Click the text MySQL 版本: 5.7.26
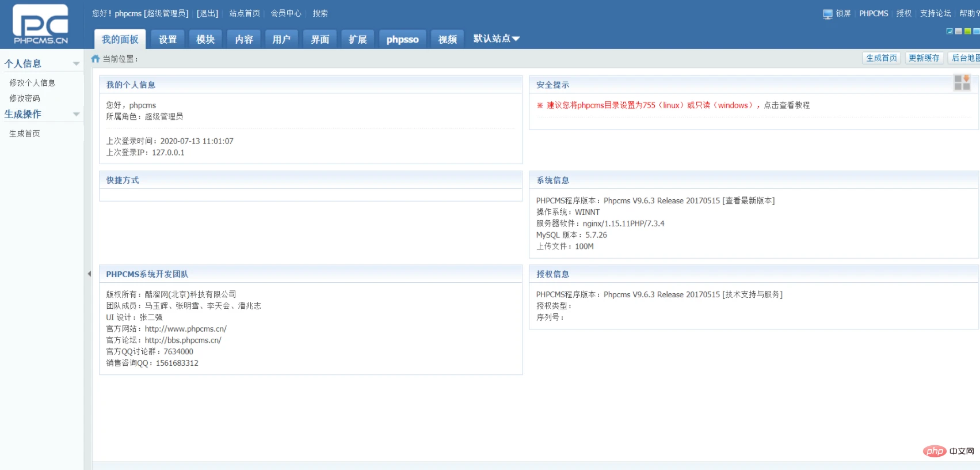Screen dimensions: 980x470 571,235
